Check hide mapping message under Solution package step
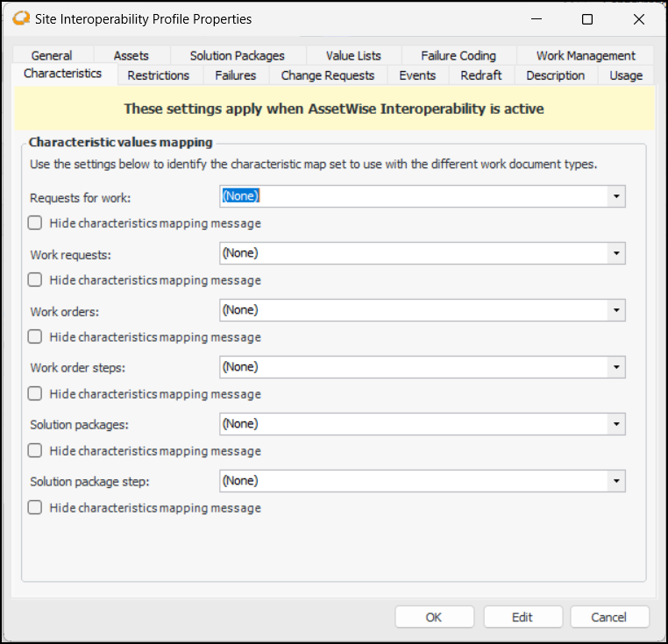 tap(35, 507)
